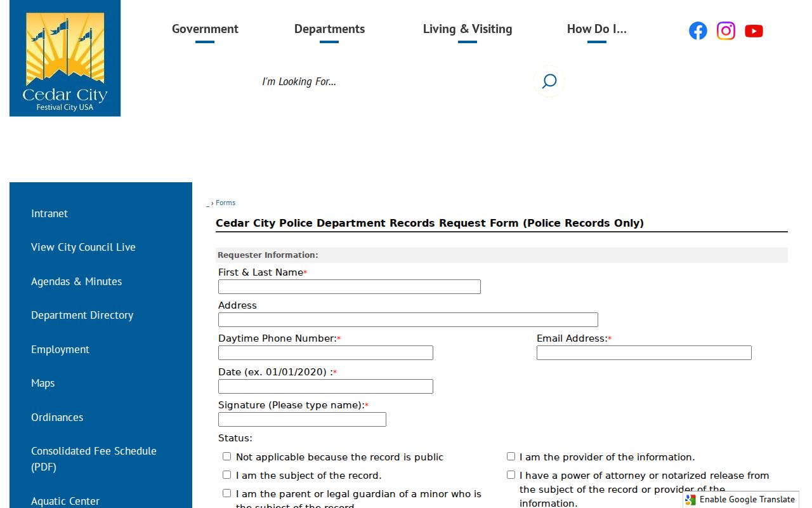Open the Employment sidebar link

pos(60,349)
